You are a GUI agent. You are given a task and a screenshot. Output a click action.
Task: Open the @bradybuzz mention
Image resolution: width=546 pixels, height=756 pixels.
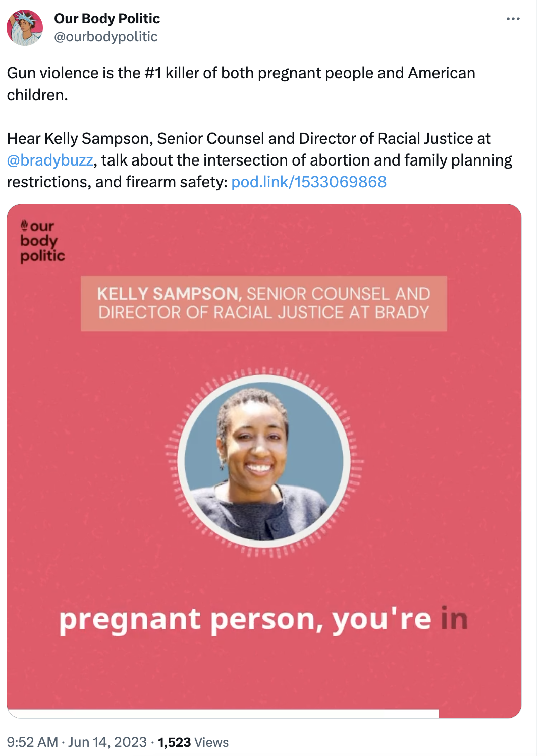click(x=50, y=160)
